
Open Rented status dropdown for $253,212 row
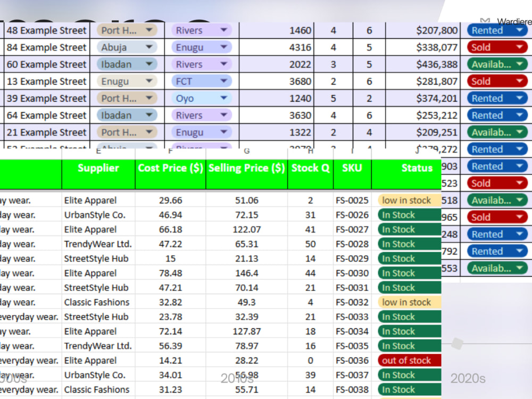[497, 115]
